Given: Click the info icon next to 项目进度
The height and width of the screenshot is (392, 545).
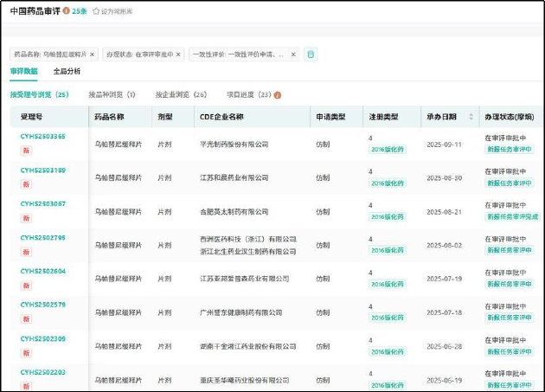Looking at the screenshot, I should coord(278,95).
